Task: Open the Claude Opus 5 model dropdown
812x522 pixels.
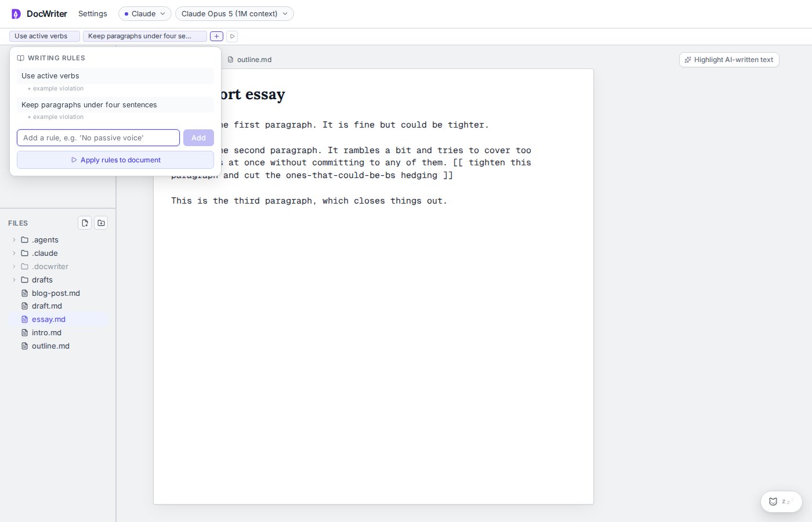Action: [x=234, y=14]
